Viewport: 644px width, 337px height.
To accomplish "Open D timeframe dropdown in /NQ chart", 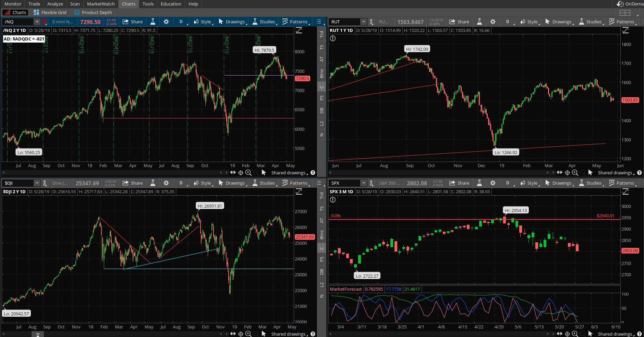I will click(x=182, y=22).
